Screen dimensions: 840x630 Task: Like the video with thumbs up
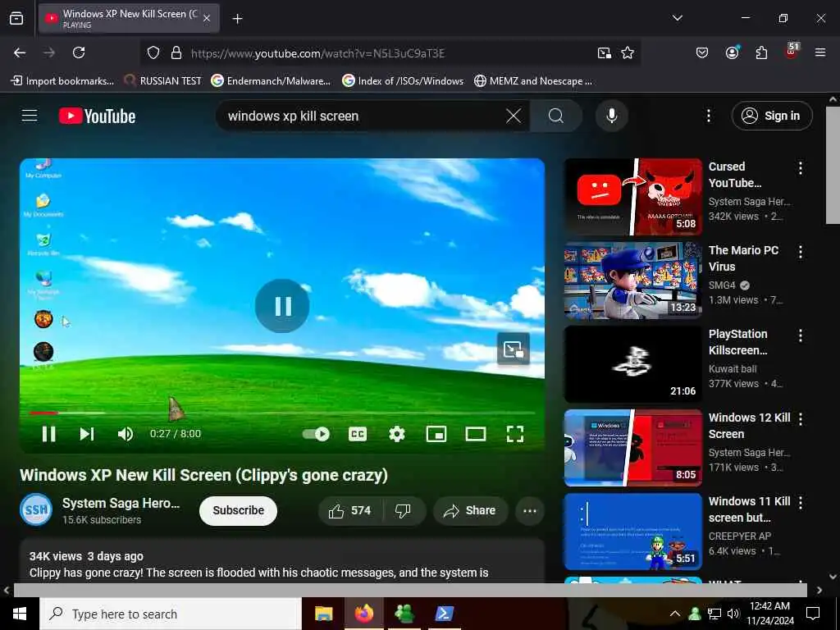click(350, 510)
